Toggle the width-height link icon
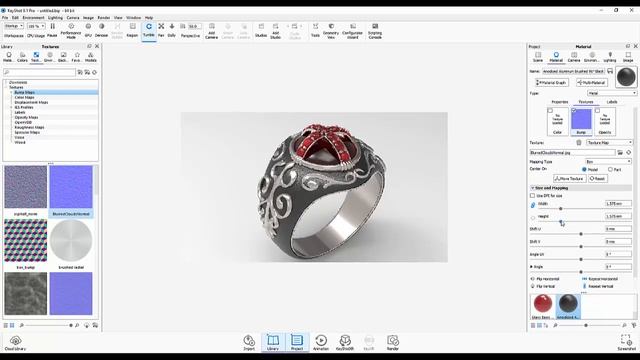 click(x=533, y=205)
